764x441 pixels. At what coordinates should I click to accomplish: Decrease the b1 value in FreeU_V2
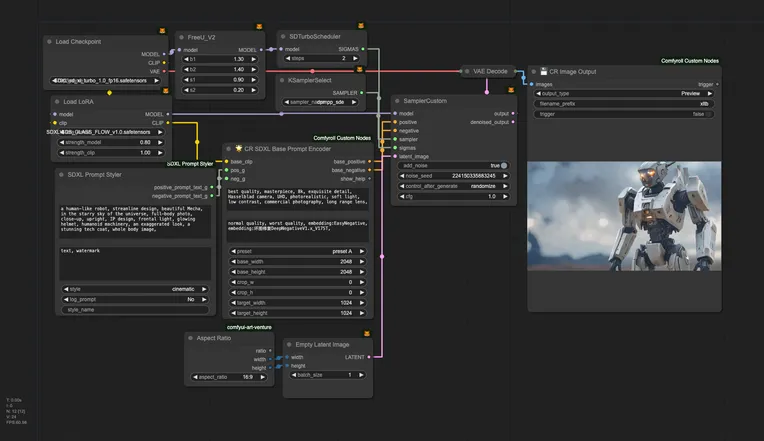(187, 59)
